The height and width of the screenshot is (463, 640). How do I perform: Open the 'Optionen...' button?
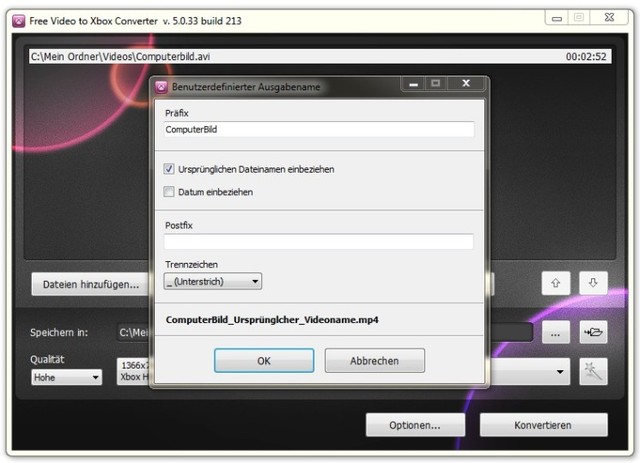click(415, 425)
